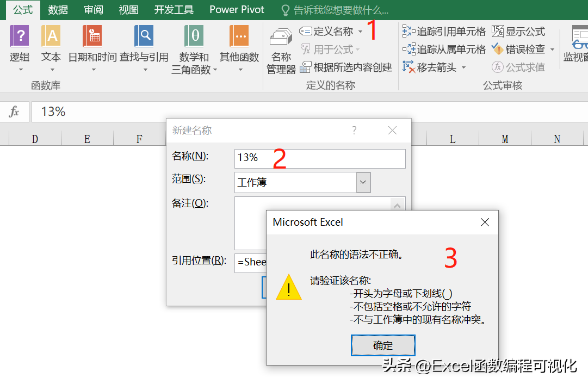Viewport: 588px width, 384px height.
Task: Open the Math and Trig (数学和三角函数) functions
Action: coord(194,49)
